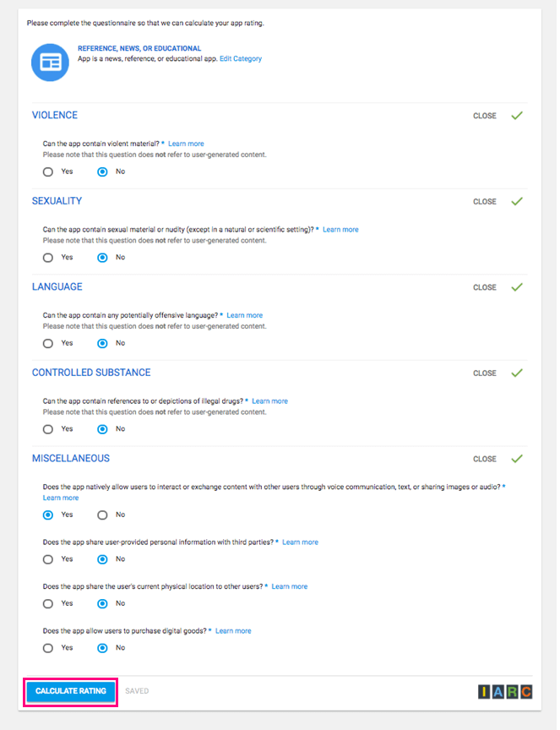
Task: Click the green checkmark beside Controlled Substance
Action: click(x=517, y=373)
